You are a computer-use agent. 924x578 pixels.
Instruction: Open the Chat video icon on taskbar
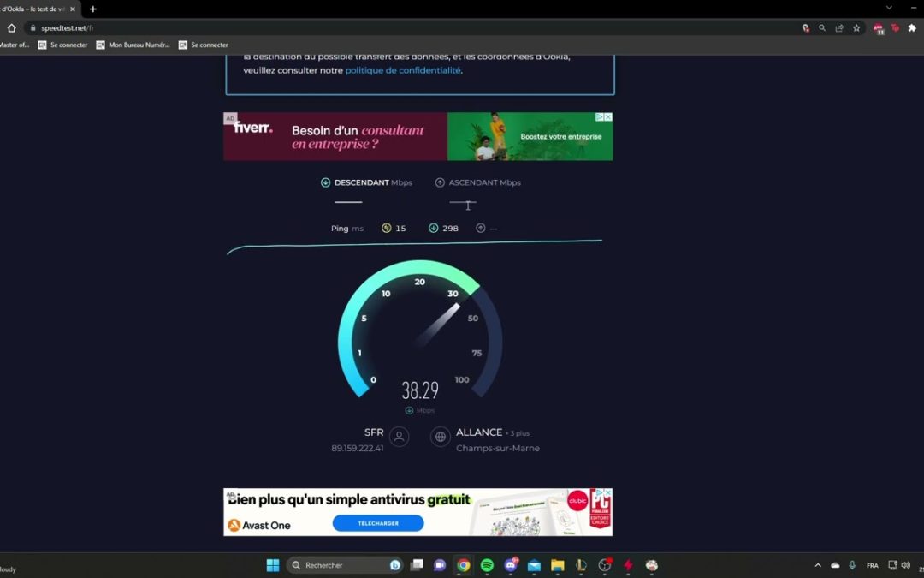(x=440, y=565)
